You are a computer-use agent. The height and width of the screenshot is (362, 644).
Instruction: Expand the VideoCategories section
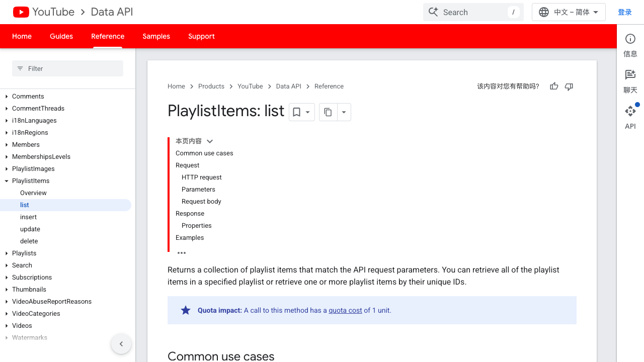[x=7, y=314]
